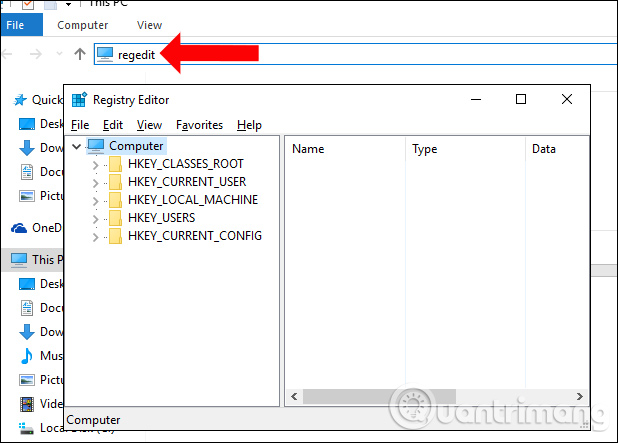The image size is (618, 443).
Task: Open Music folder in sidebar
Action: pyautogui.click(x=41, y=356)
